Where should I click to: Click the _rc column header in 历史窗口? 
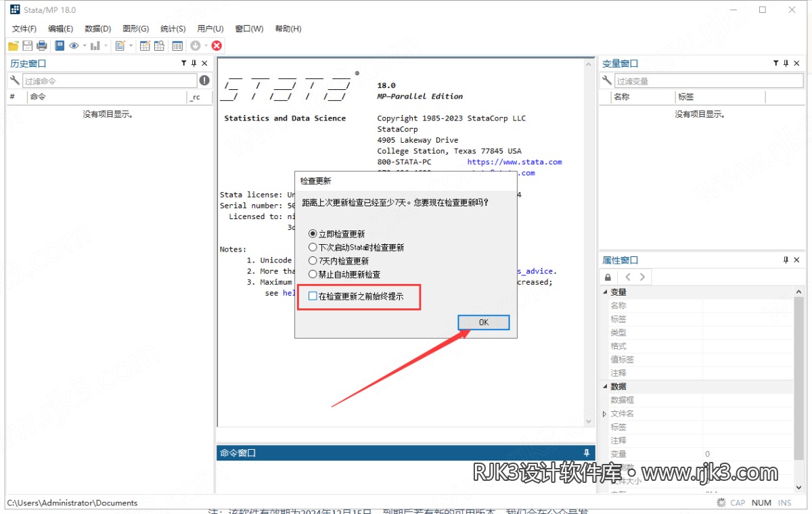[199, 97]
